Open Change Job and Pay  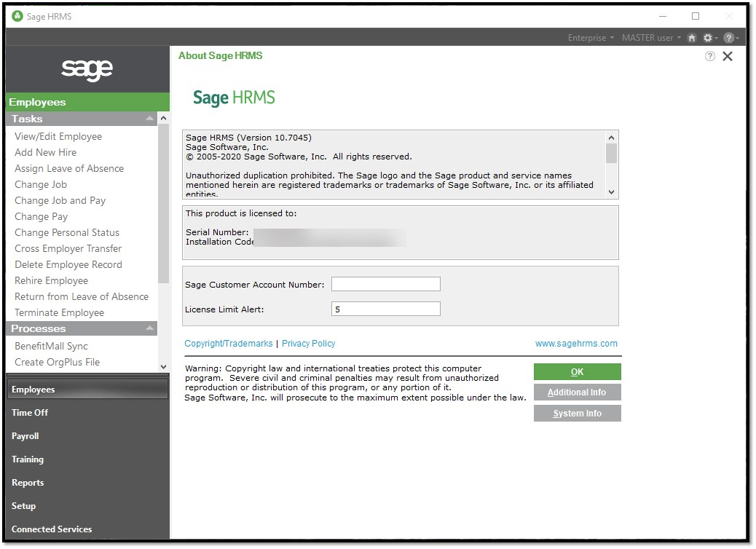click(60, 200)
